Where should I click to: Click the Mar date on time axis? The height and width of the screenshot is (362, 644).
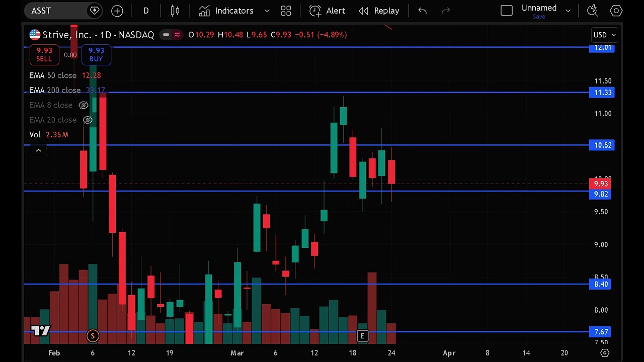pyautogui.click(x=237, y=353)
